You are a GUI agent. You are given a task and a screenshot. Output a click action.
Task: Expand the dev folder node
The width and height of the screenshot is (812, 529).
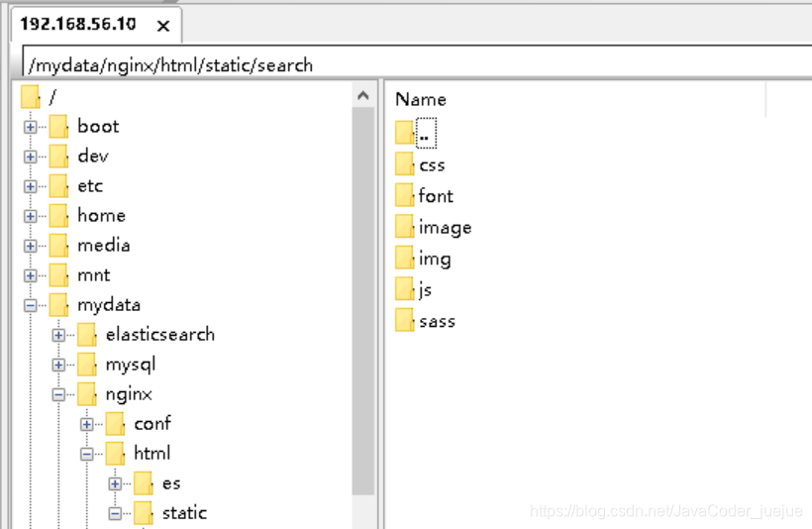click(30, 157)
